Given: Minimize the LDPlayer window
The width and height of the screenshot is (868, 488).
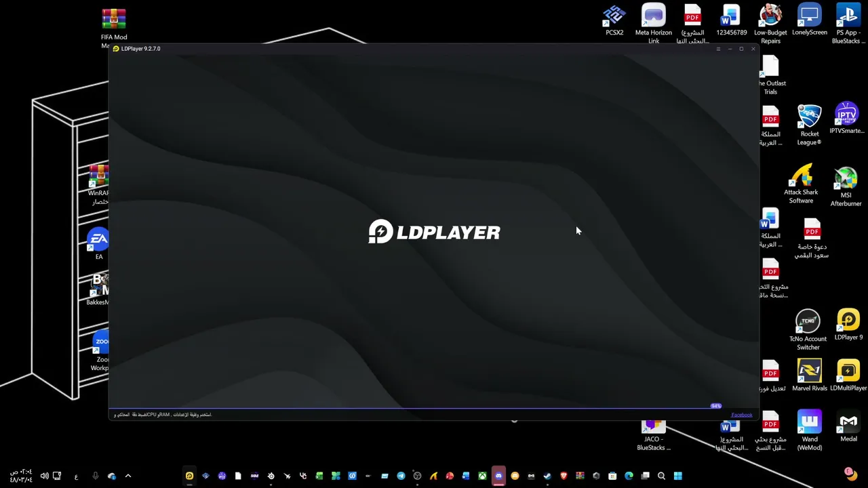Looking at the screenshot, I should [x=730, y=49].
